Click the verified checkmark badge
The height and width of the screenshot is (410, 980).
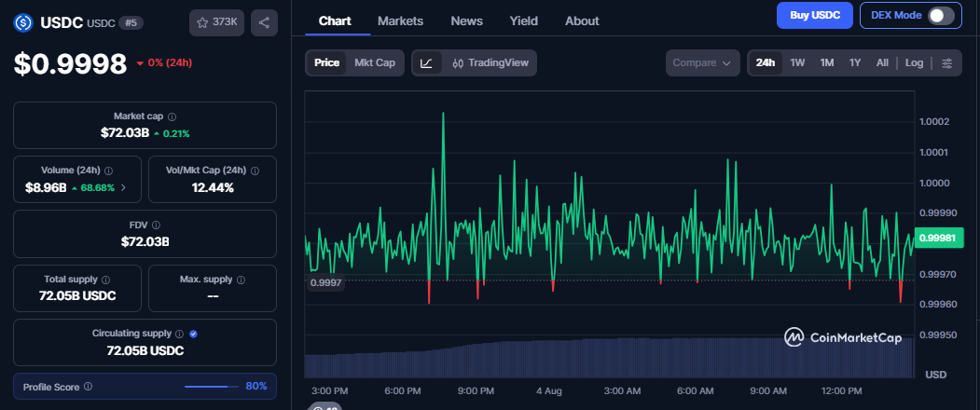point(193,334)
